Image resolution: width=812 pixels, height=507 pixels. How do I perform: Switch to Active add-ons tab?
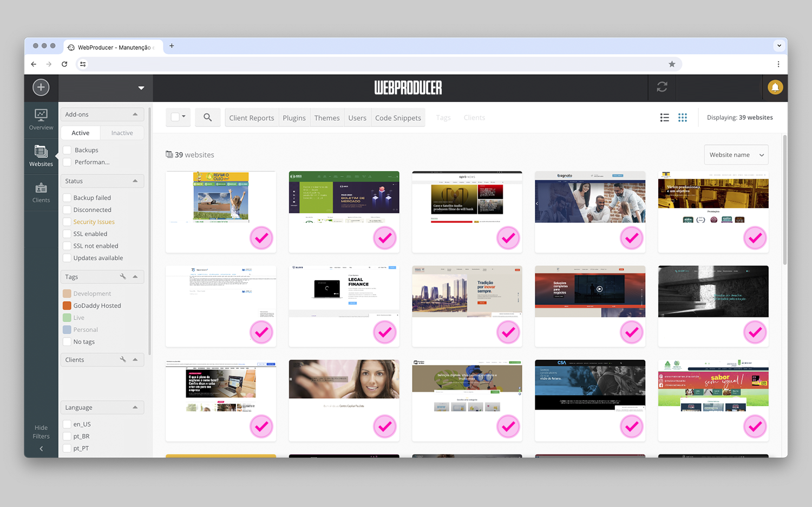pos(81,133)
